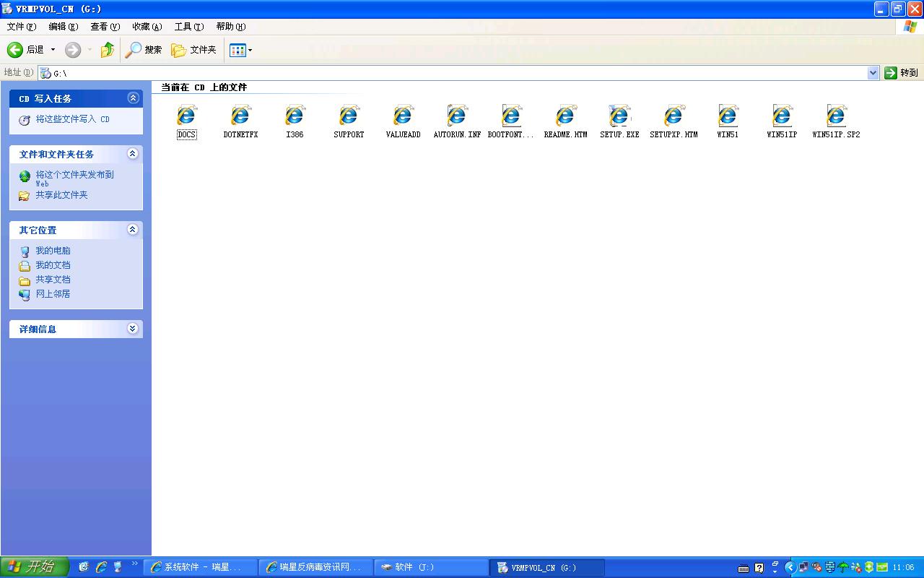Select the WIN51IP file icon
The image size is (924, 578).
(782, 116)
